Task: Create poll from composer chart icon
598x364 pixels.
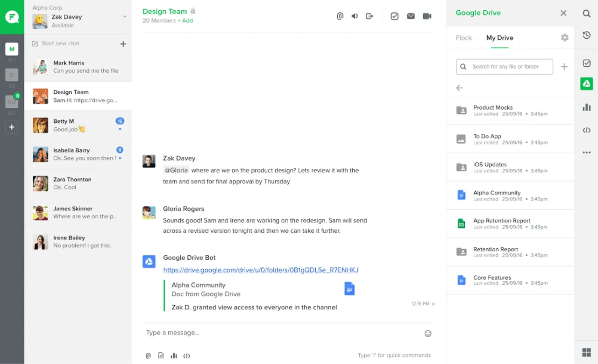Action: tap(174, 356)
